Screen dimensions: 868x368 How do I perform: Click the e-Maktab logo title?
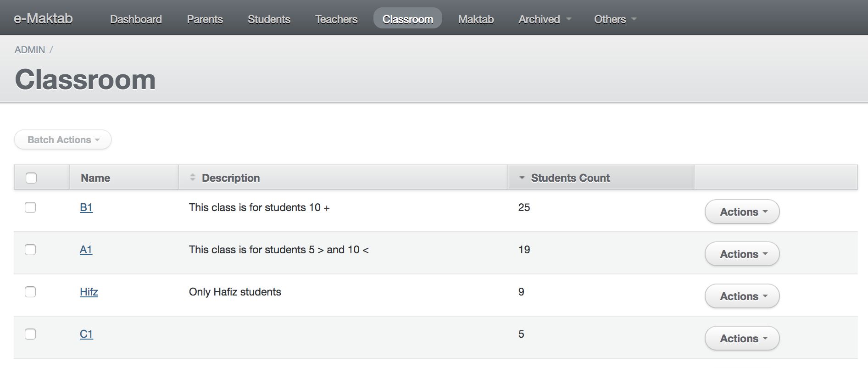click(43, 18)
